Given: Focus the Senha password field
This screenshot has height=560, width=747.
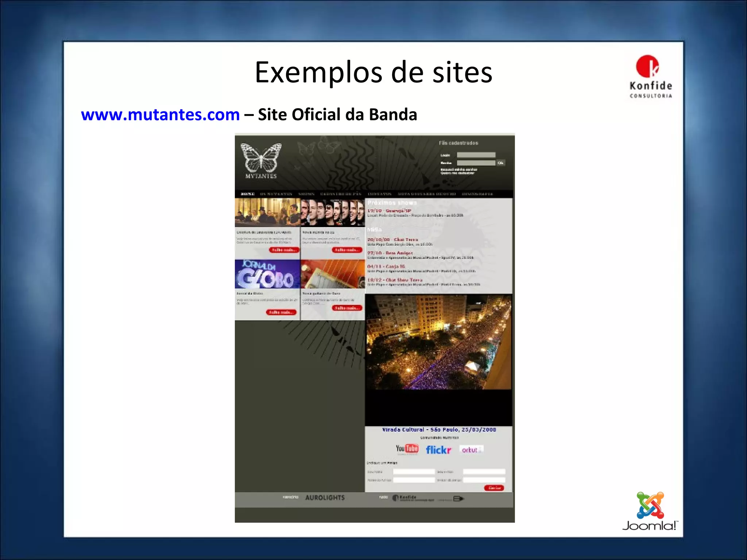Looking at the screenshot, I should coord(476,163).
